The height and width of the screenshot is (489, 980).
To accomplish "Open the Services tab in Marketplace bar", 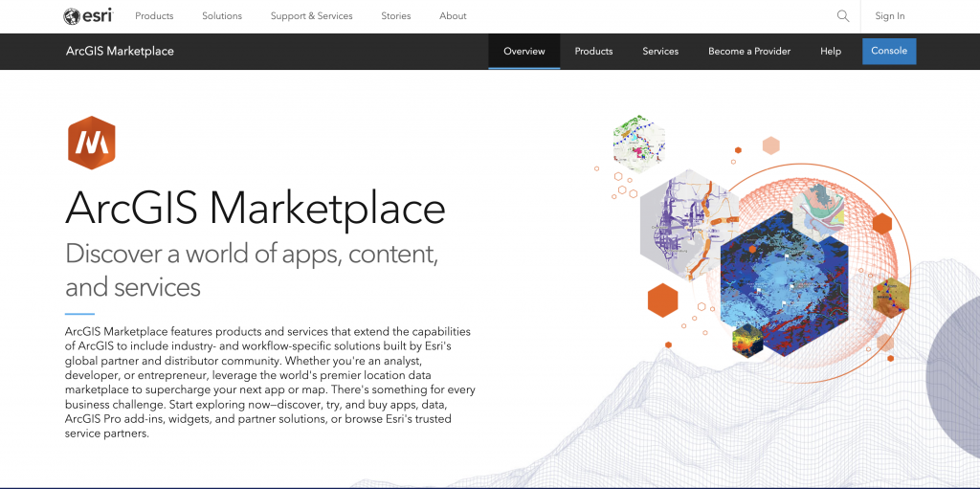I will [660, 52].
